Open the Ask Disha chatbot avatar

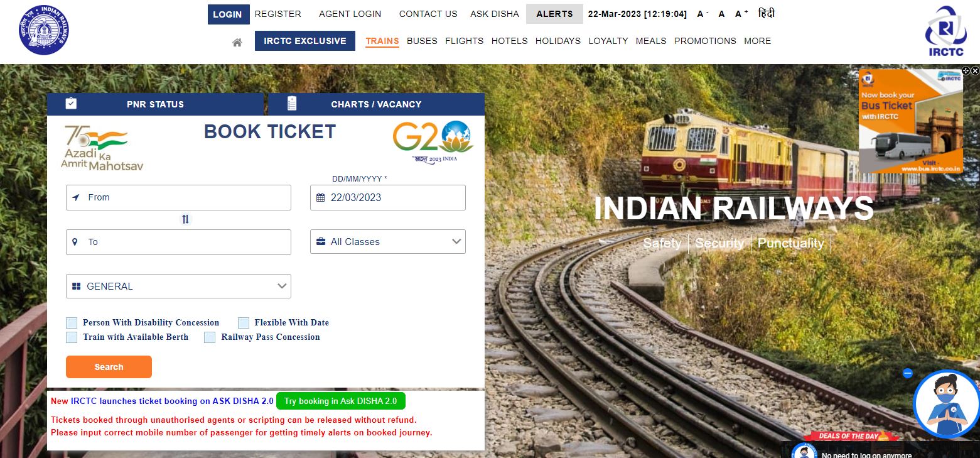point(946,404)
